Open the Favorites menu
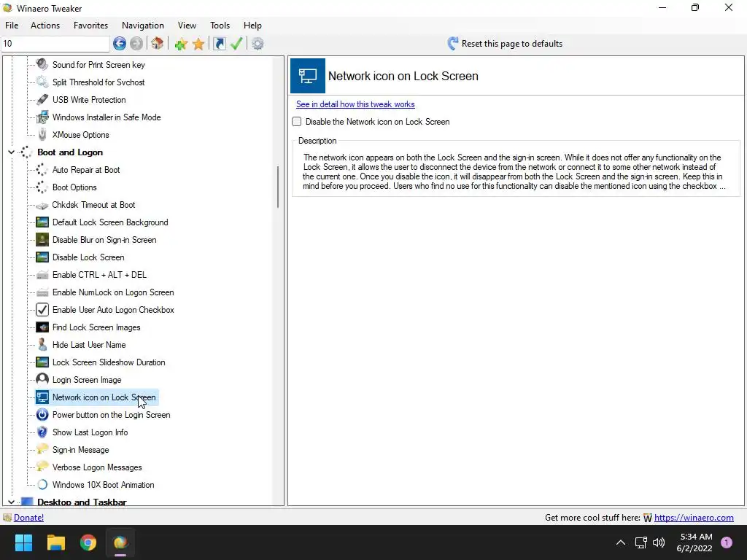Viewport: 747px width, 560px height. click(x=90, y=26)
